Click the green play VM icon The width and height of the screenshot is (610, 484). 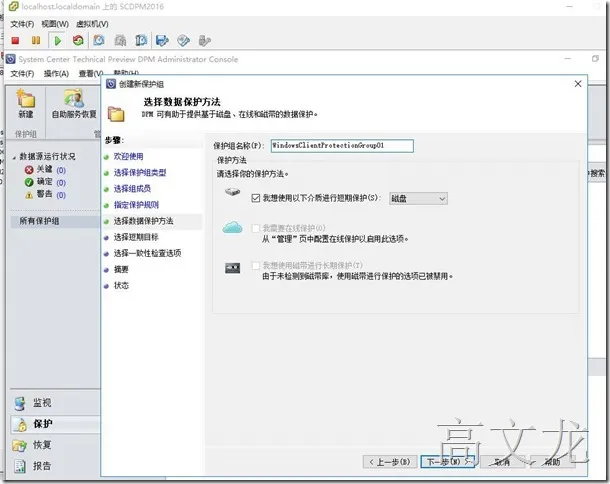click(x=58, y=40)
